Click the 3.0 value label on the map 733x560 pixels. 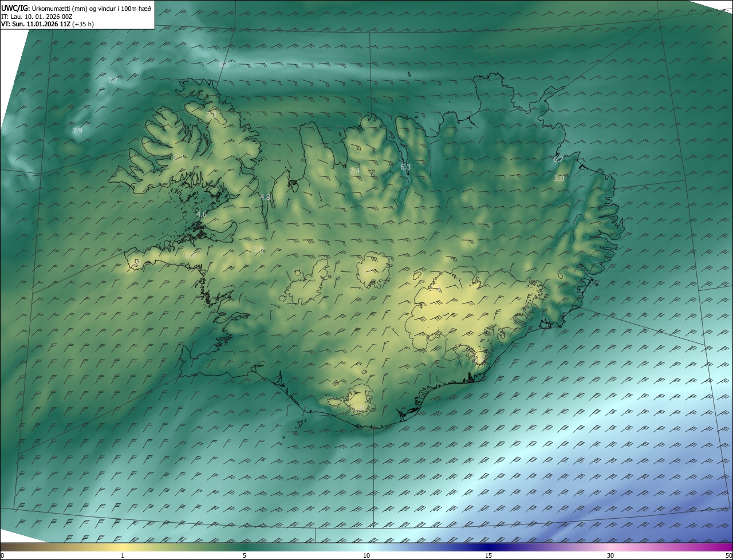coord(559,179)
